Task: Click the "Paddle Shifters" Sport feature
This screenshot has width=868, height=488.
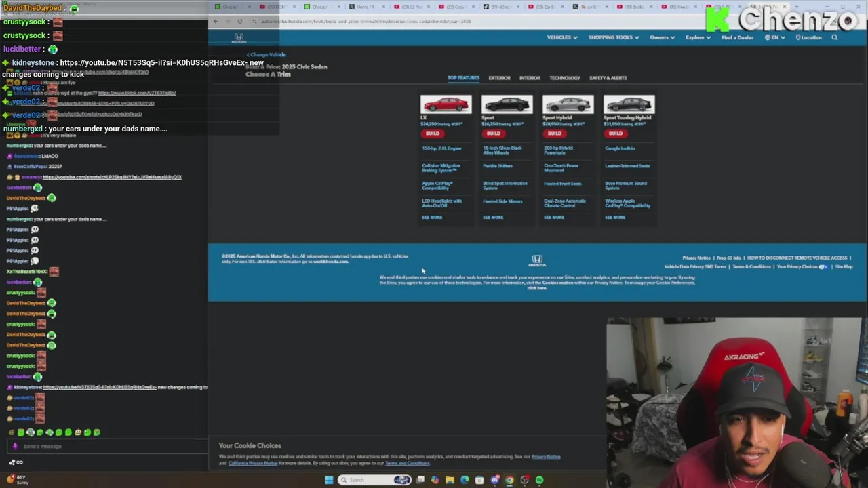Action: click(x=498, y=166)
